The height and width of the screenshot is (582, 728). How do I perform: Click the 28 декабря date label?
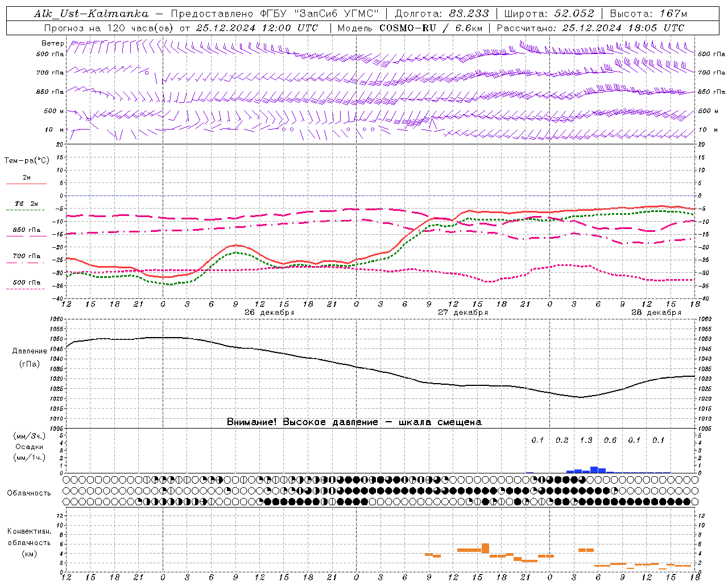pos(656,313)
